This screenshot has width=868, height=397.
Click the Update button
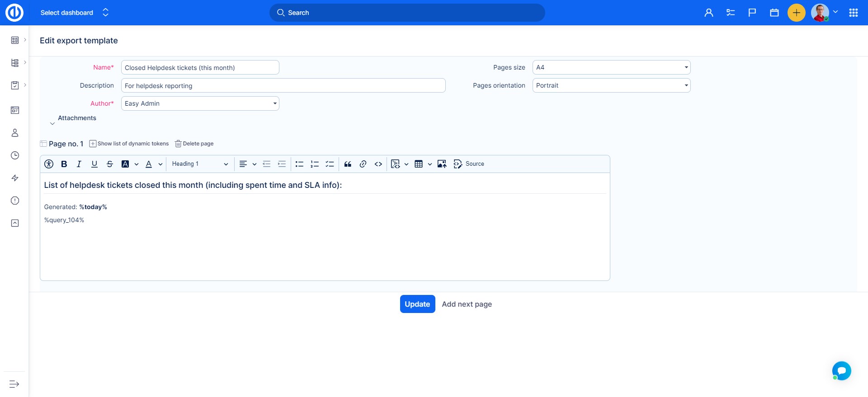click(x=417, y=304)
